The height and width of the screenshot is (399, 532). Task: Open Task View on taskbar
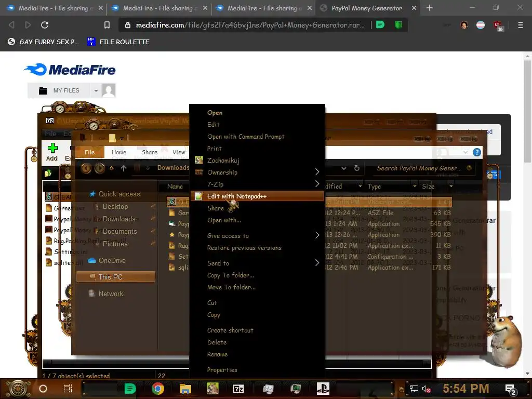68,389
